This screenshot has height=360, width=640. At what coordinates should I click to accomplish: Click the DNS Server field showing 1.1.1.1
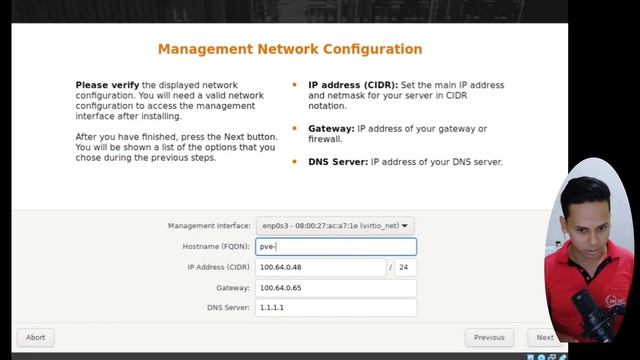tap(336, 308)
